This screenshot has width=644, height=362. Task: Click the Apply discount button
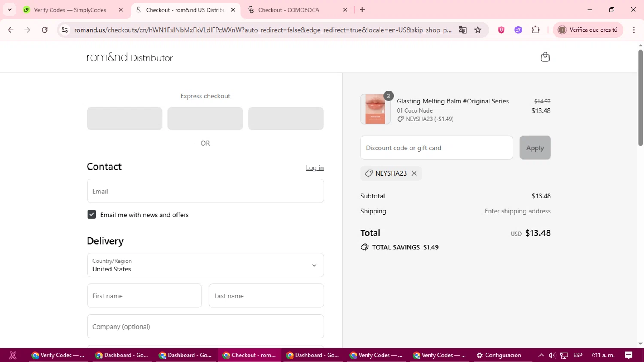(x=535, y=148)
